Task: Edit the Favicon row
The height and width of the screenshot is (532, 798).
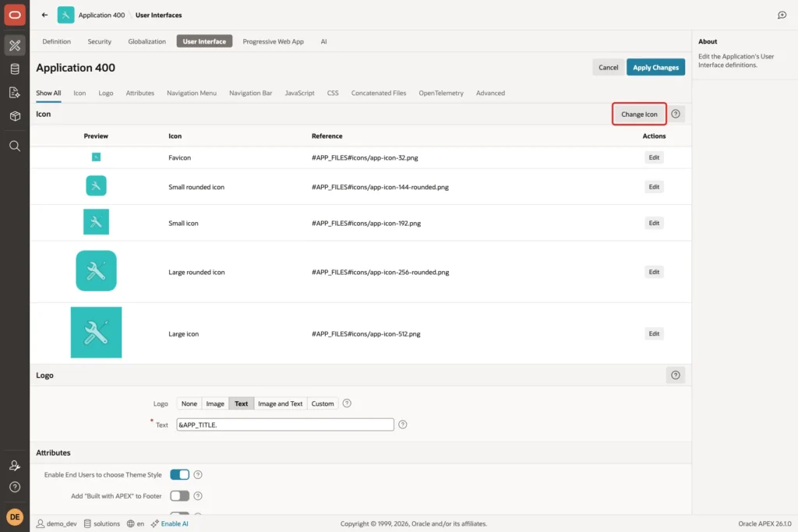Action: [654, 157]
